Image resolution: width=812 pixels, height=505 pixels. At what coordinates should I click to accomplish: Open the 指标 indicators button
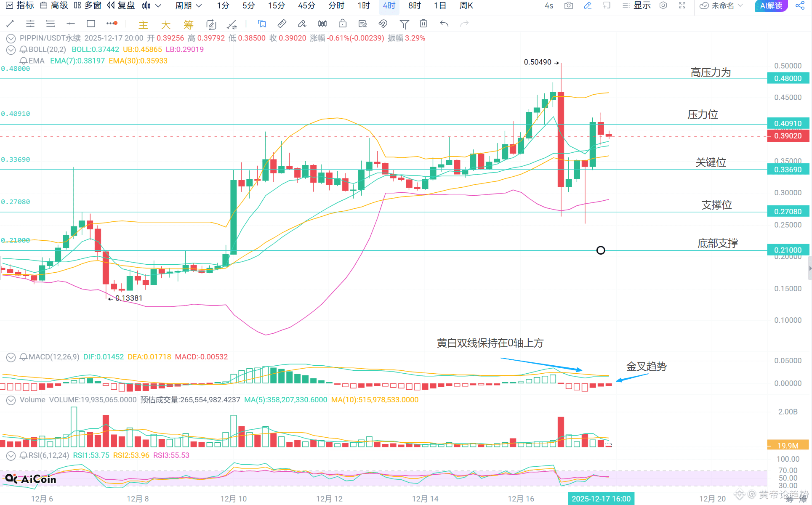[20, 6]
